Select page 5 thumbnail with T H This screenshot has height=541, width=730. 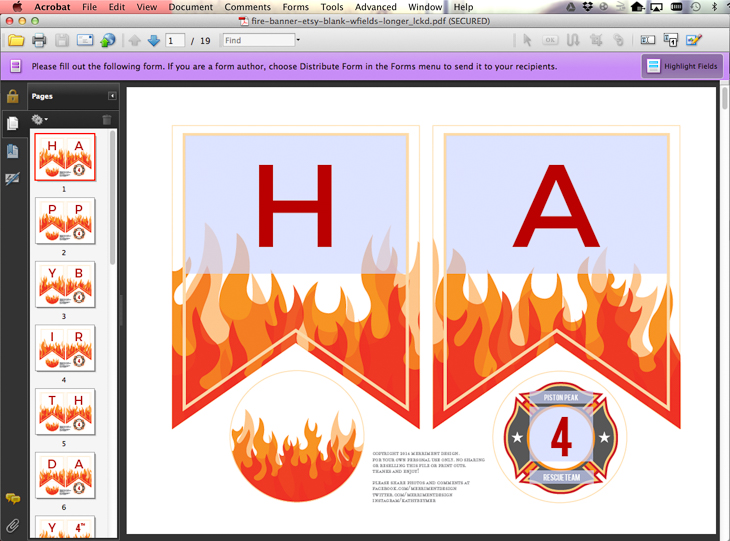pyautogui.click(x=65, y=412)
